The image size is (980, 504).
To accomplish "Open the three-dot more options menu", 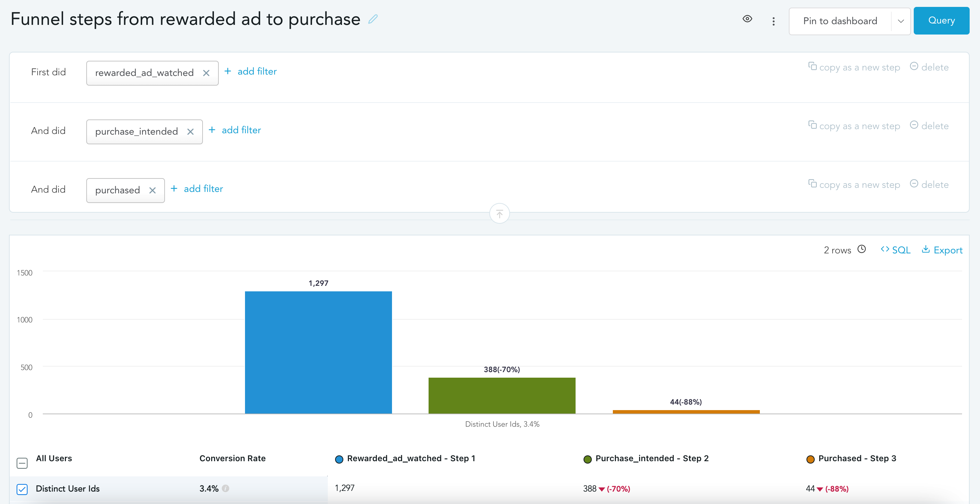I will click(x=773, y=21).
